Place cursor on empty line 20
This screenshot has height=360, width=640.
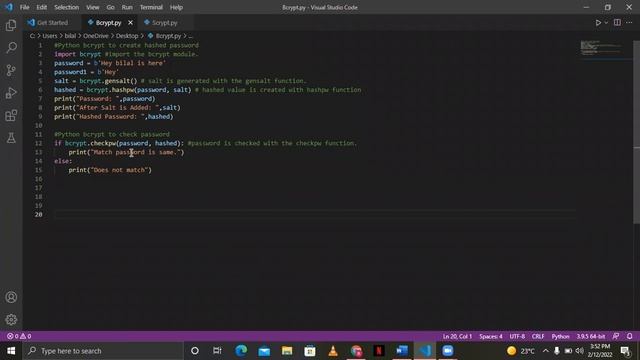(x=314, y=215)
